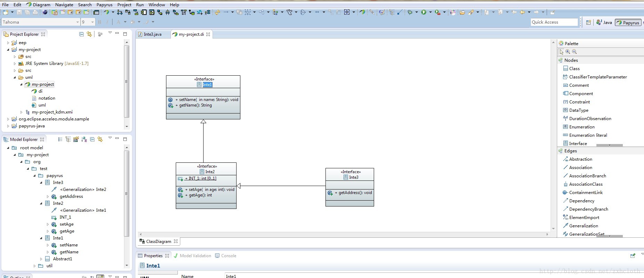
Task: Click the Pin Properties view icon
Action: coord(633,255)
